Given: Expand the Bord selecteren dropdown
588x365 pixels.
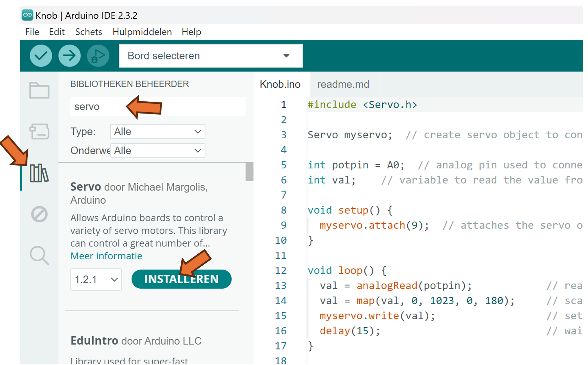Looking at the screenshot, I should [x=210, y=56].
